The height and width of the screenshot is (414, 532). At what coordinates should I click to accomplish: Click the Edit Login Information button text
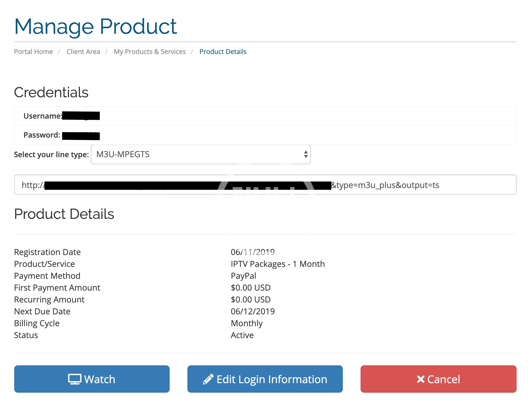272,379
